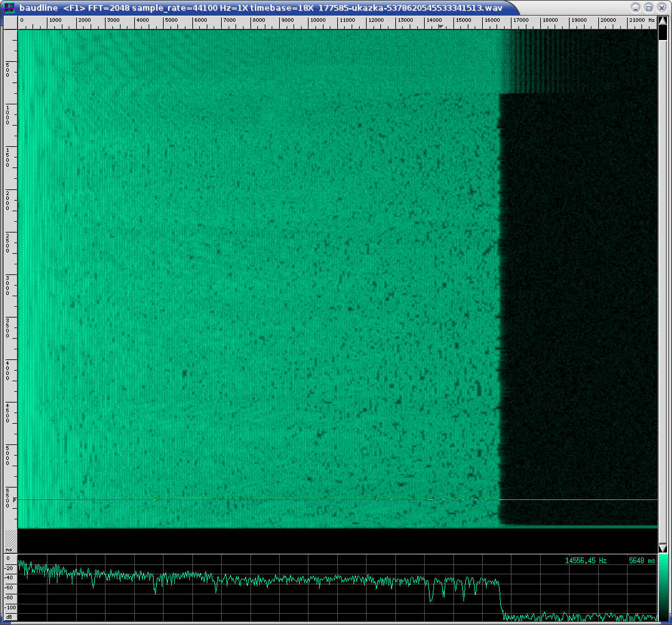672x625 pixels.
Task: Maximize the baudline window
Action: (649, 7)
